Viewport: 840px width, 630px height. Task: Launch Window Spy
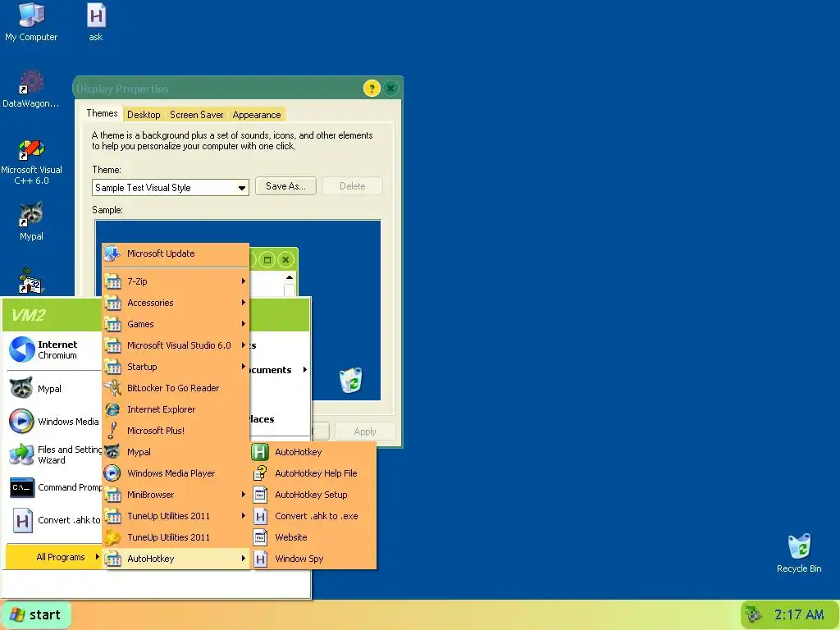click(x=313, y=559)
